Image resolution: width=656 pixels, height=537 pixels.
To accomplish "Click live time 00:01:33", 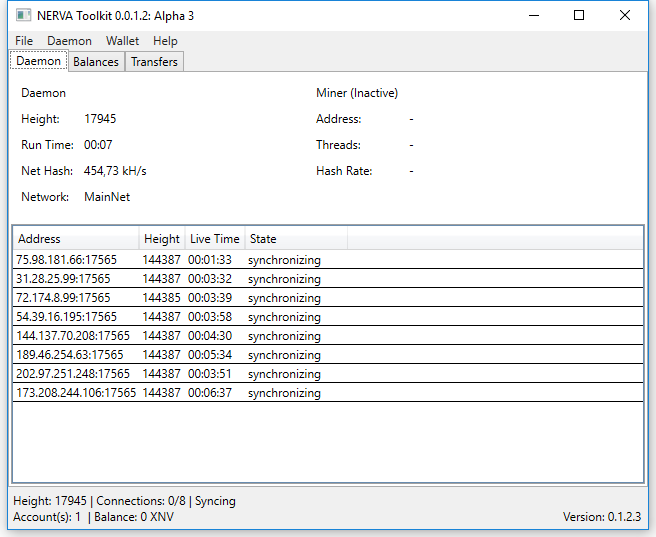I will pos(210,260).
